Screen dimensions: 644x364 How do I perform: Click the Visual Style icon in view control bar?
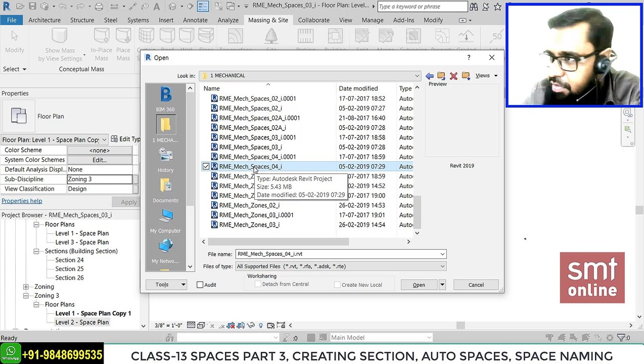201,326
